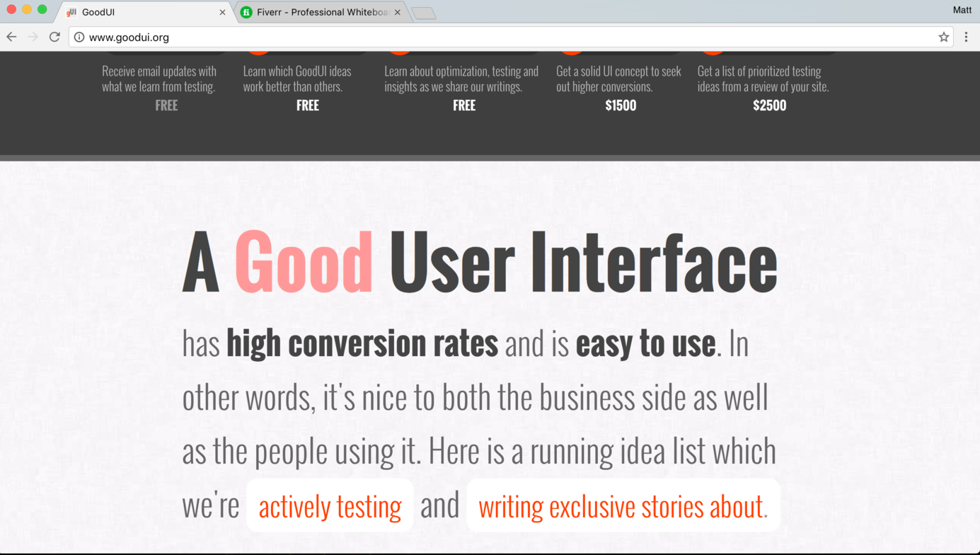Click the browser back arrow
The height and width of the screenshot is (555, 980).
tap(11, 37)
